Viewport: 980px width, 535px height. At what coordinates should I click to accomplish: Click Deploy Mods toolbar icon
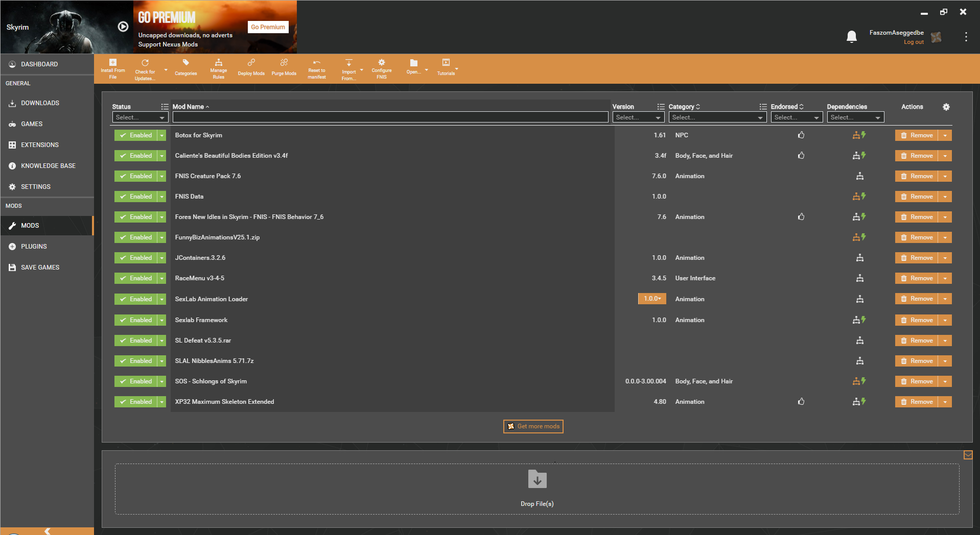click(x=251, y=68)
